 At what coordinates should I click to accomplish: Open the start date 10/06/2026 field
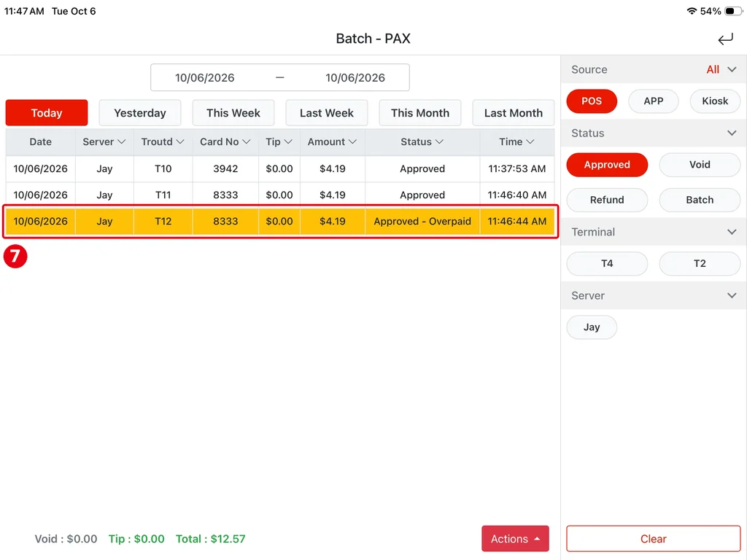[205, 77]
